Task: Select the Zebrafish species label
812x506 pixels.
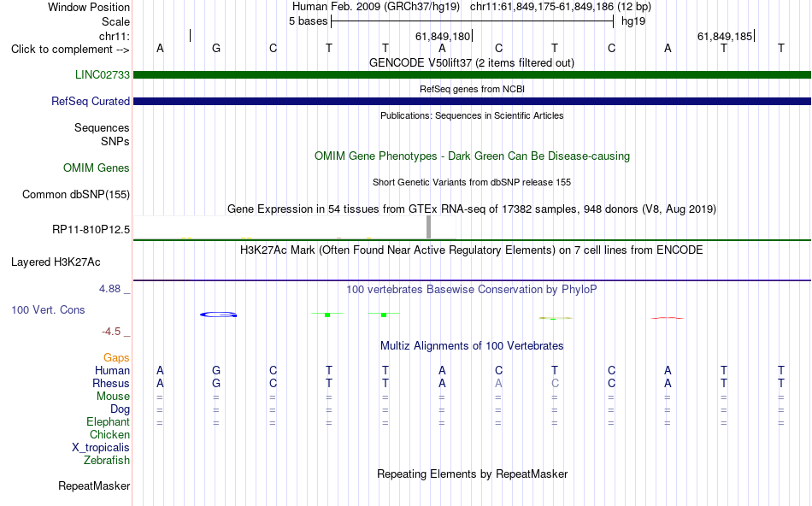Action: [x=107, y=461]
